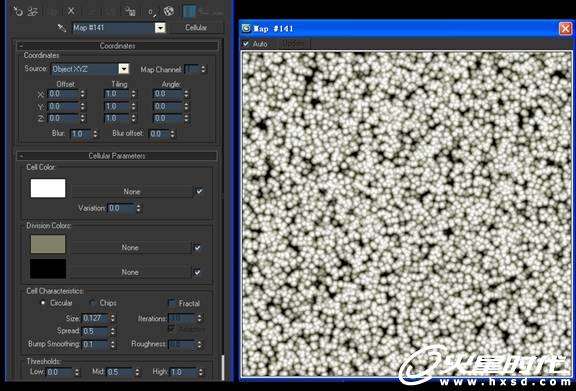Click the Variation value field
576x391 pixels.
[121, 208]
